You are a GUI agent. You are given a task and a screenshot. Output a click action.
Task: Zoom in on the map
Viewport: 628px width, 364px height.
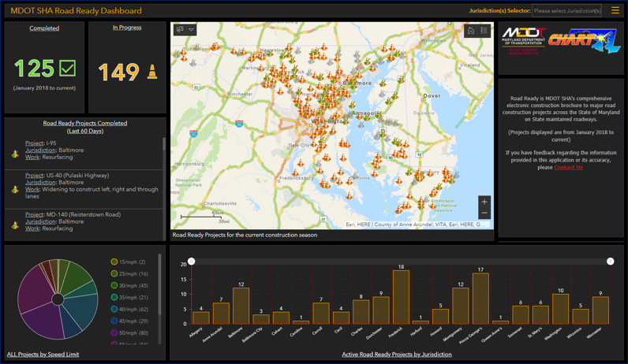coord(484,202)
